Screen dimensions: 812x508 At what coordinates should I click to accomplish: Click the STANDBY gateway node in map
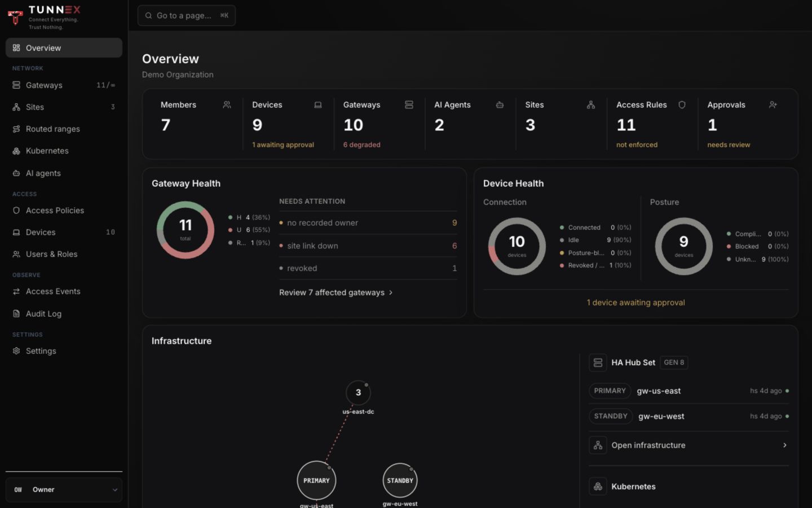coord(400,481)
